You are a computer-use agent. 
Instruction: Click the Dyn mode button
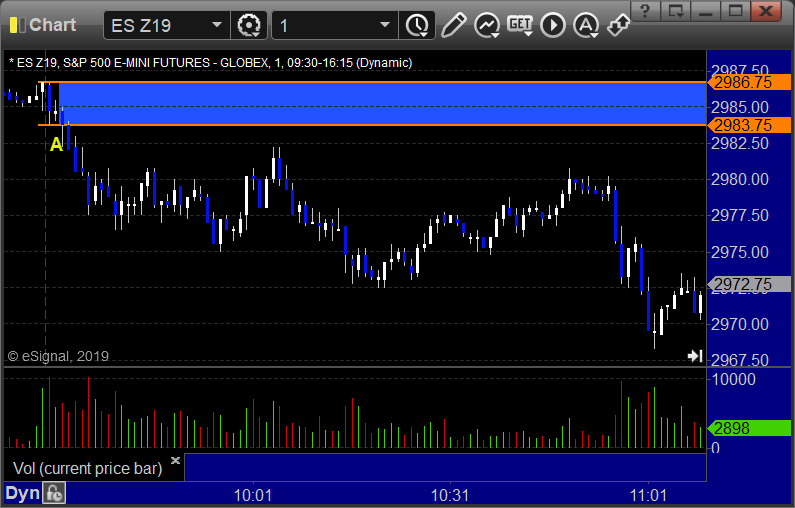(x=23, y=494)
